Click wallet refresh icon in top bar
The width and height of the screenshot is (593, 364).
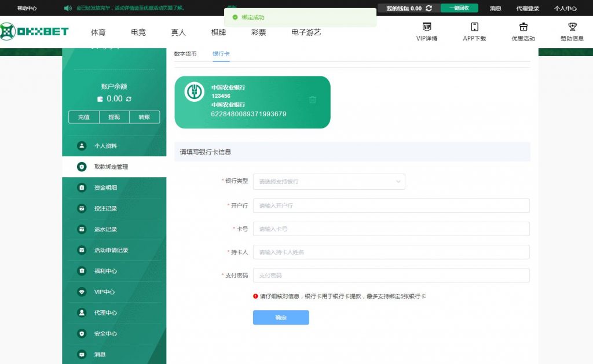429,8
